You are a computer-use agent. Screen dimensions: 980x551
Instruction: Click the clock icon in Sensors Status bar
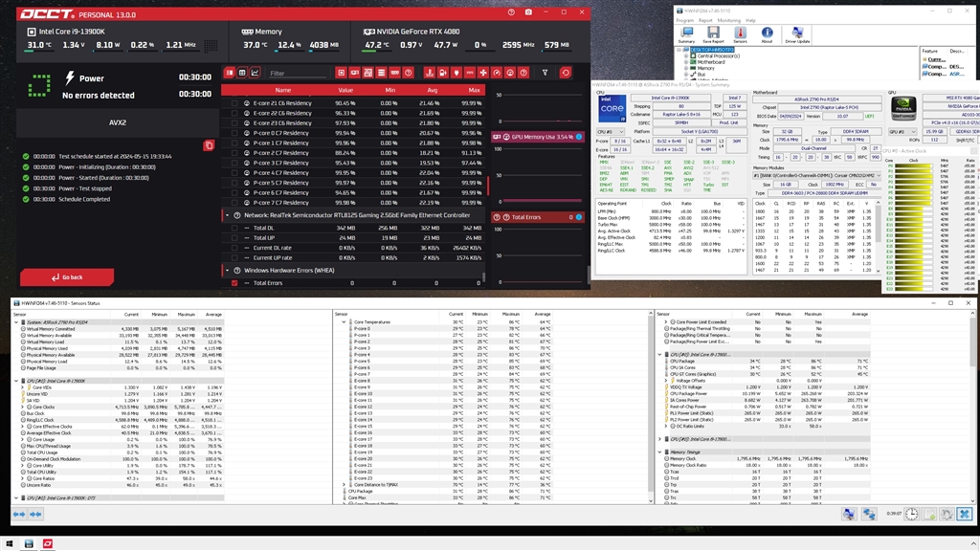click(x=912, y=514)
